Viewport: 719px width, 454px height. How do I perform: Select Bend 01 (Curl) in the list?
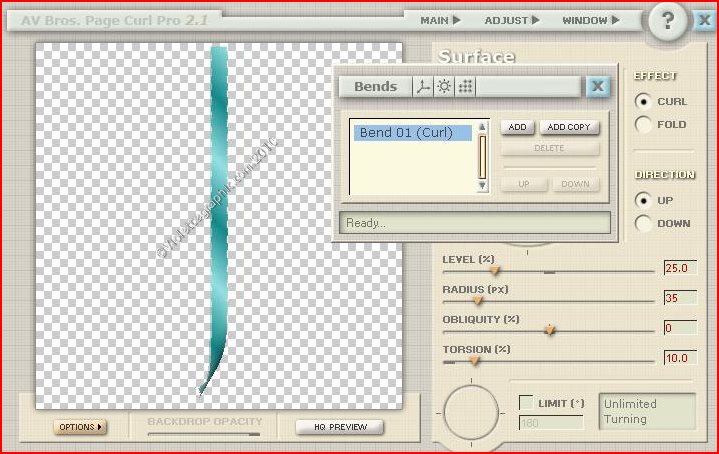tap(412, 133)
